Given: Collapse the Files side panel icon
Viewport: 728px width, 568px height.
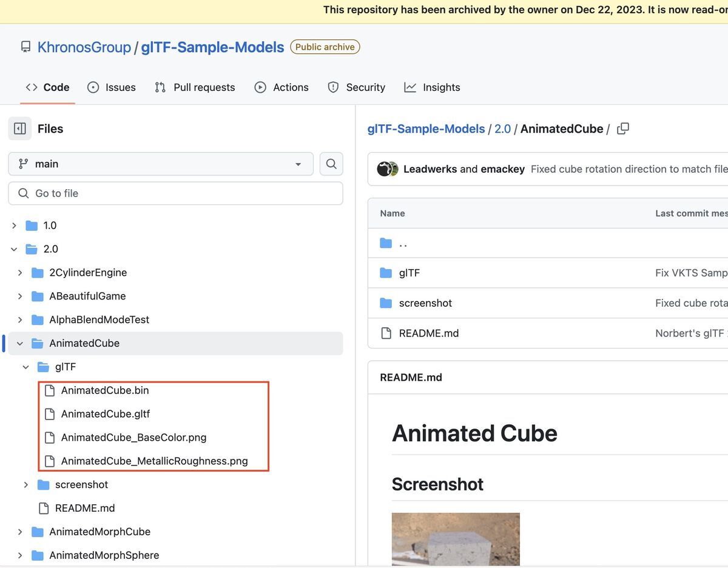Looking at the screenshot, I should (19, 129).
